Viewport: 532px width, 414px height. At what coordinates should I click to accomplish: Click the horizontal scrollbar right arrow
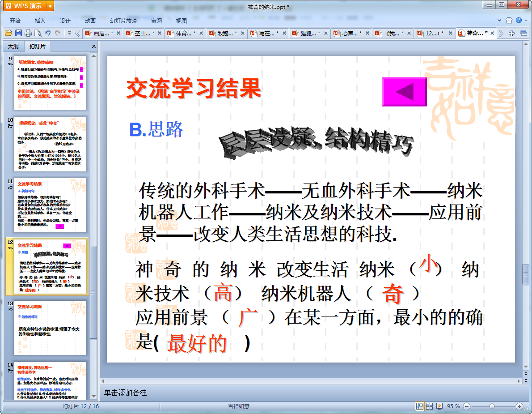point(519,381)
